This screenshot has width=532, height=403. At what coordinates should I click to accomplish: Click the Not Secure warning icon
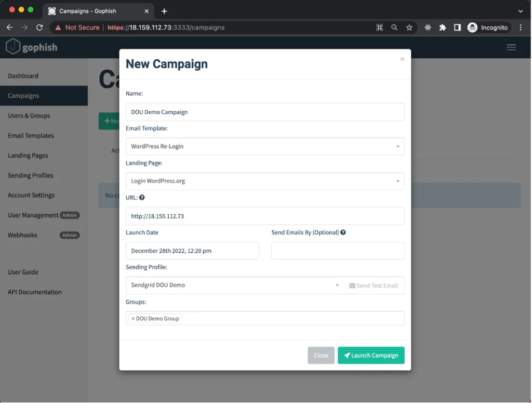58,28
